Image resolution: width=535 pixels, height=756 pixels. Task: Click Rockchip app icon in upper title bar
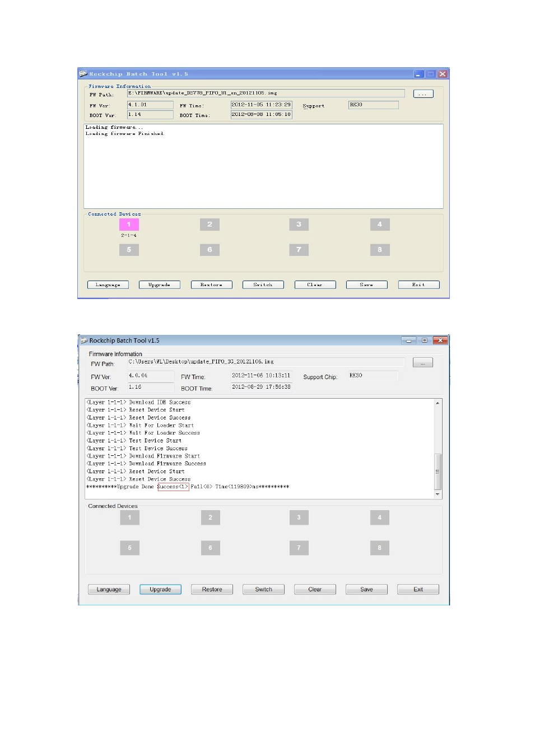(x=83, y=74)
